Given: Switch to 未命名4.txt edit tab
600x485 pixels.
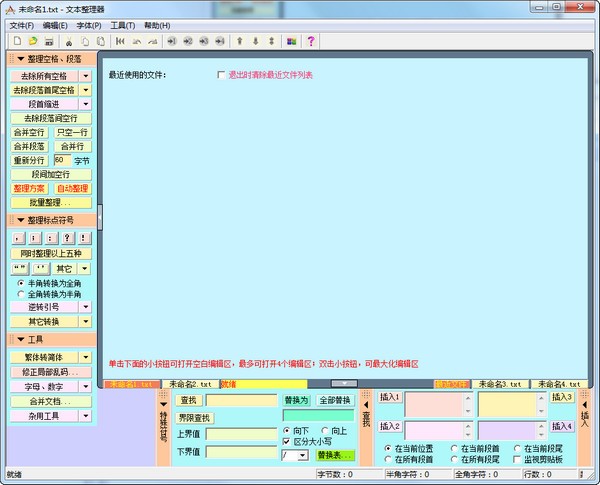Looking at the screenshot, I should click(559, 384).
